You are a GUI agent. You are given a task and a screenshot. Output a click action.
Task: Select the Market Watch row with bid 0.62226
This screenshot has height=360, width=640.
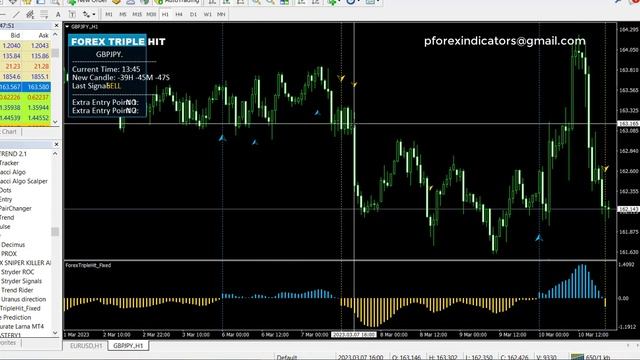pos(25,97)
